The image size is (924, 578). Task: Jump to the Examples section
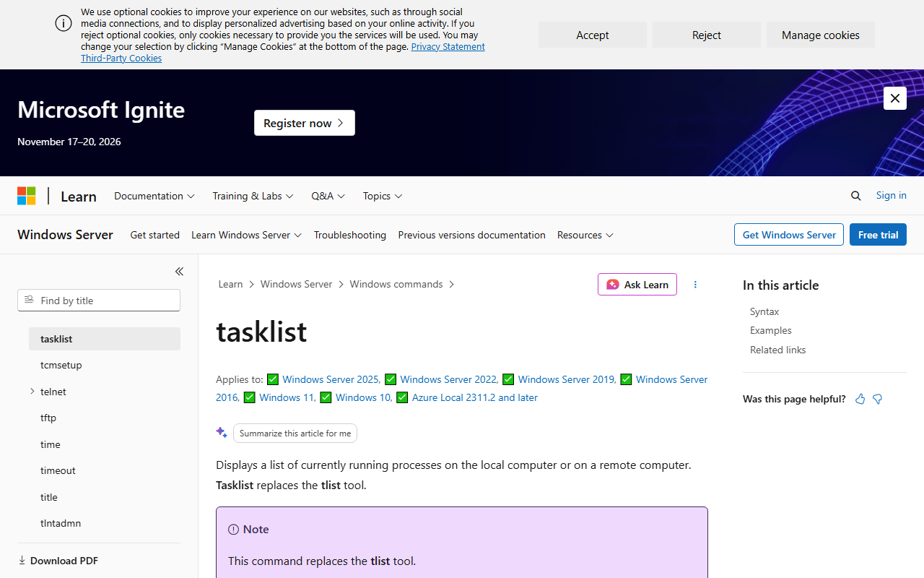(771, 330)
